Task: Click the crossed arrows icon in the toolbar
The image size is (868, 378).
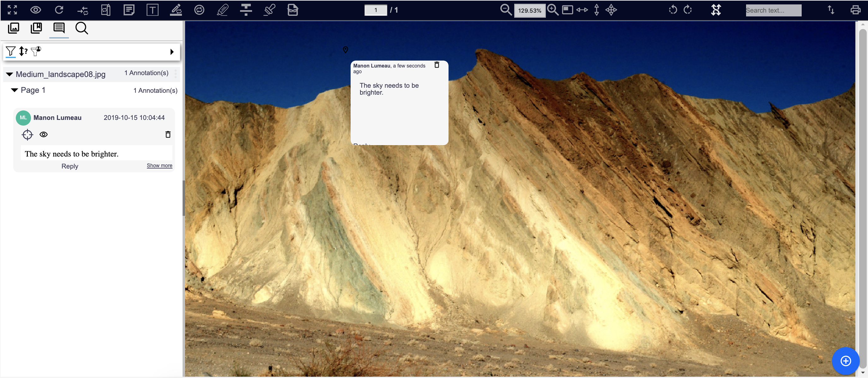Action: [x=716, y=10]
